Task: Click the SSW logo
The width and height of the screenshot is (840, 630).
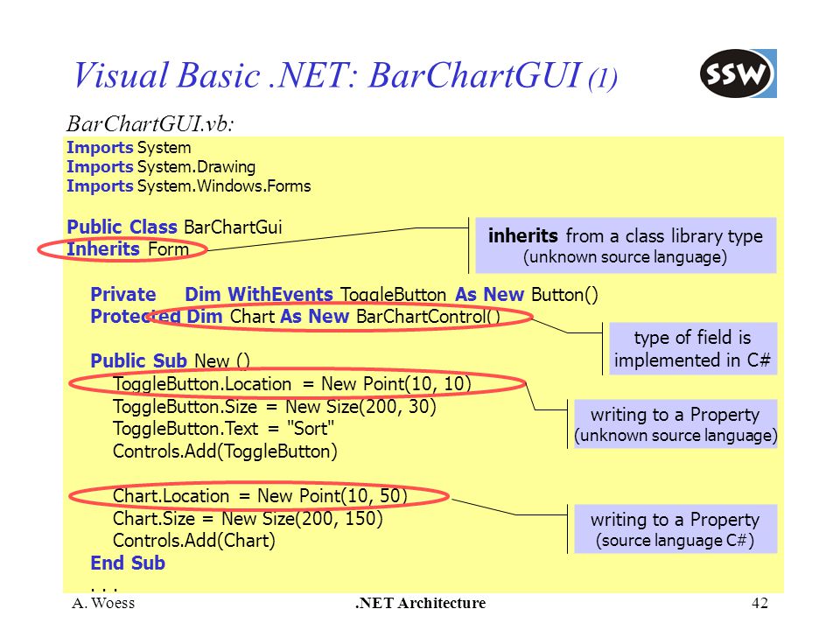Action: pyautogui.click(x=738, y=73)
